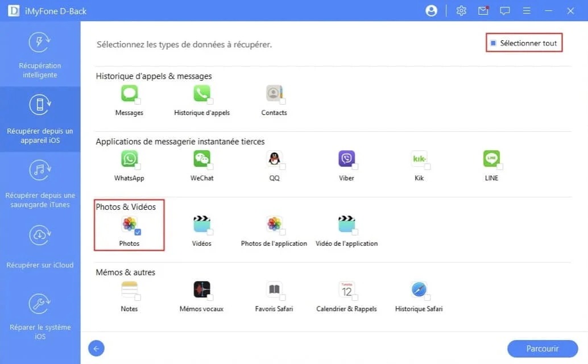The image size is (588, 364).
Task: Select the Viber icon
Action: click(x=346, y=159)
